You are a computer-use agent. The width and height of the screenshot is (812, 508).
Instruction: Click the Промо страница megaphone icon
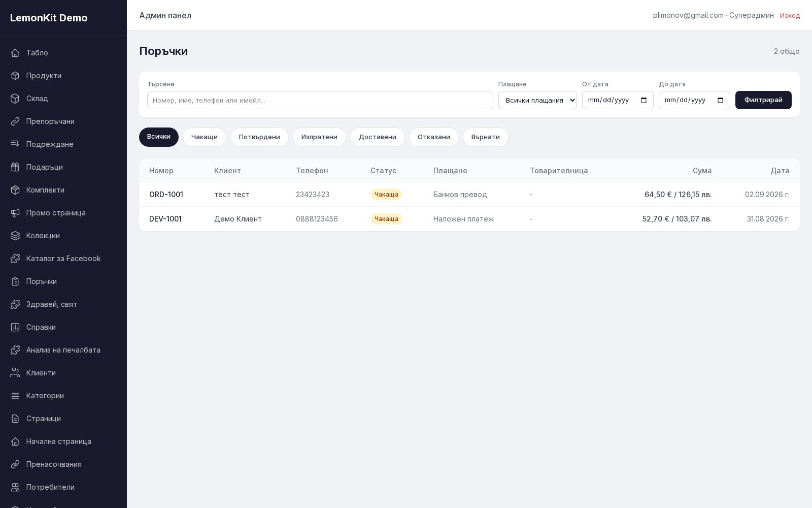click(x=15, y=213)
